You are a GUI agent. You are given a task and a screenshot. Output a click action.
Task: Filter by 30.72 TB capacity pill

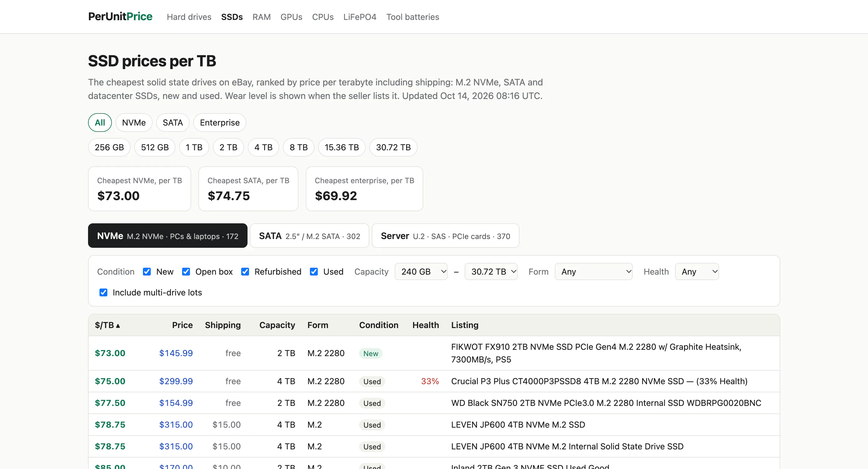[x=393, y=148]
